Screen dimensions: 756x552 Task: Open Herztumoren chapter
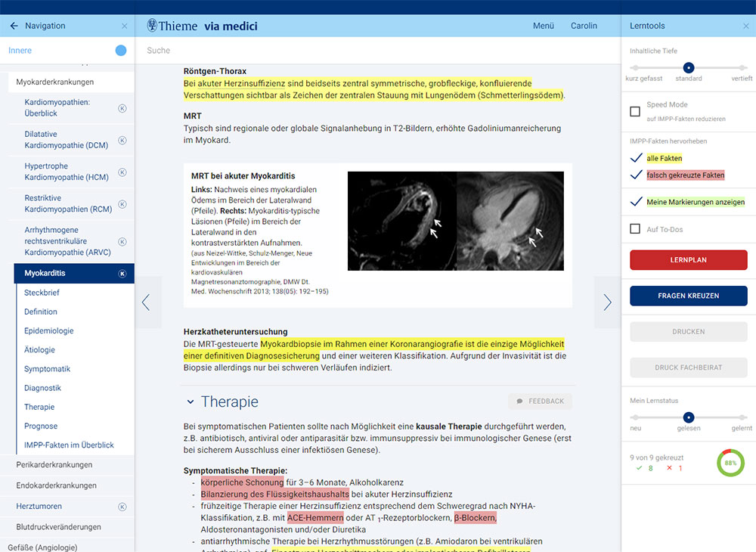(39, 506)
